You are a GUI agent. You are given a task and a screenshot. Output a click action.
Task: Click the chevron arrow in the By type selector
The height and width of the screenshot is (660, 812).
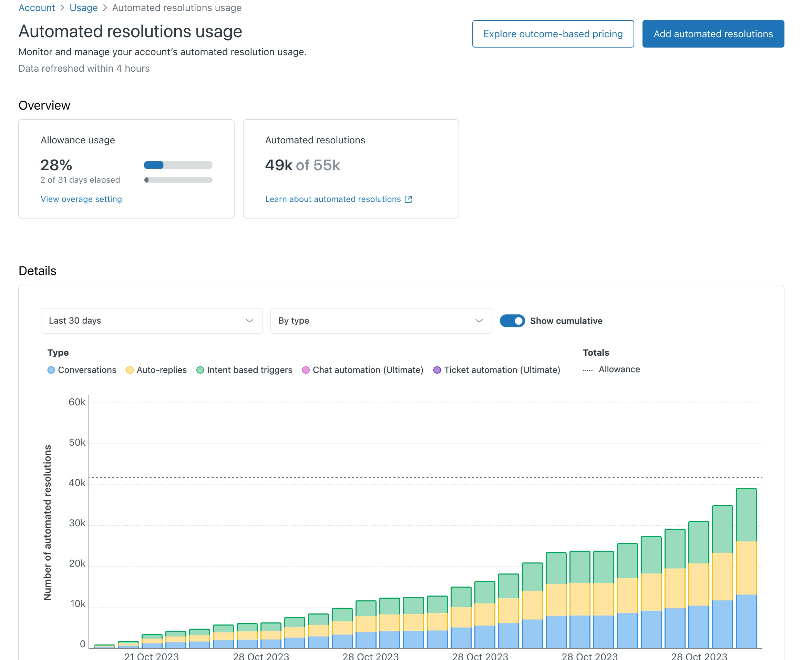pos(479,321)
